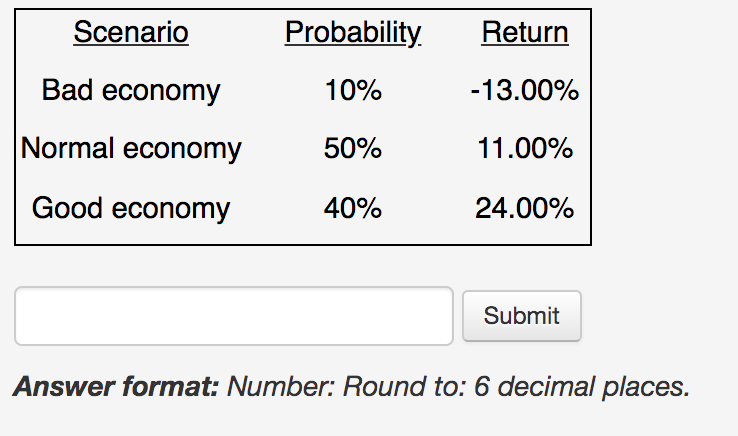The height and width of the screenshot is (436, 738).
Task: Select the Return column header
Action: coord(525,32)
